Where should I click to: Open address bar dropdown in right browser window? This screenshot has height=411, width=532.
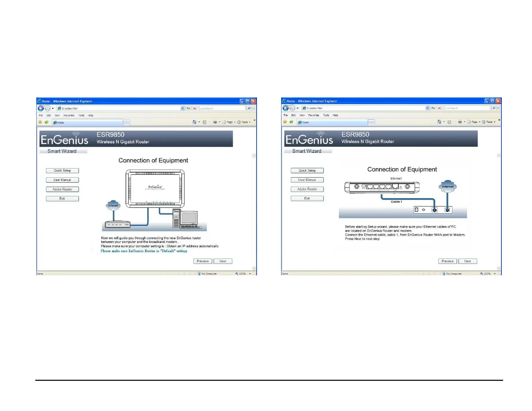[428, 108]
